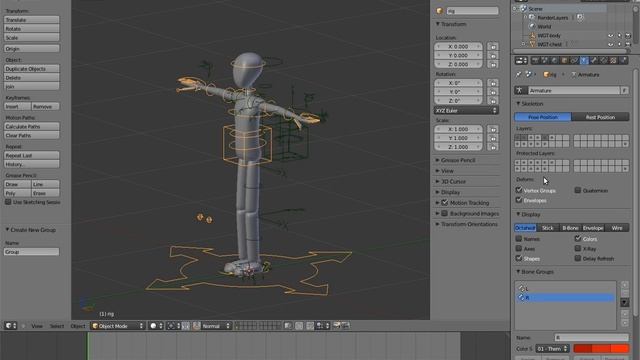Click the Group name field in tool shelf

[x=31, y=252]
